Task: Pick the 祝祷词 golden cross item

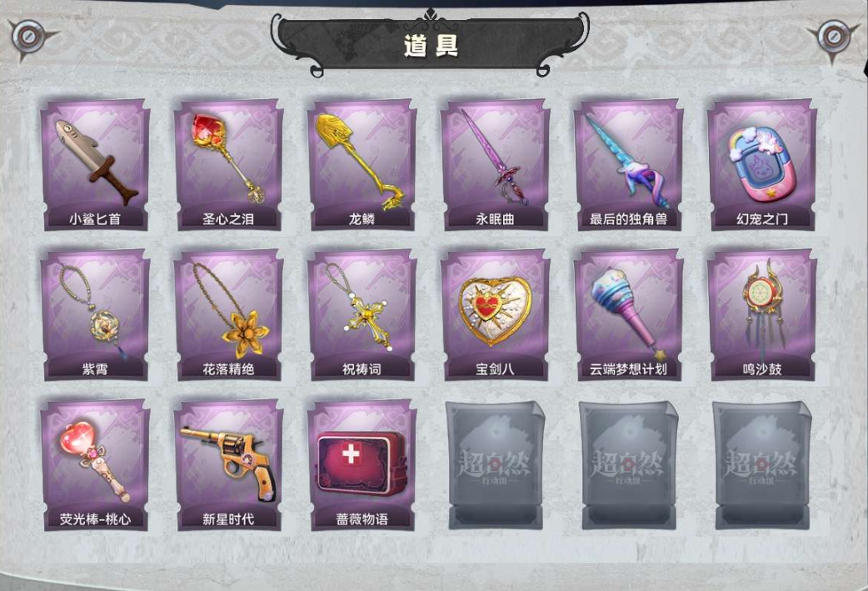Action: (x=362, y=314)
